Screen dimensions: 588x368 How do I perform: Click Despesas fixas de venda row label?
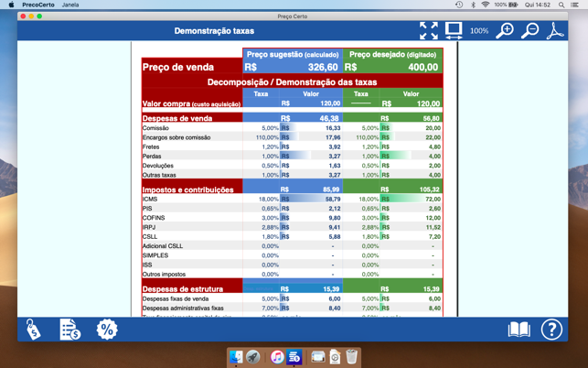coord(176,299)
